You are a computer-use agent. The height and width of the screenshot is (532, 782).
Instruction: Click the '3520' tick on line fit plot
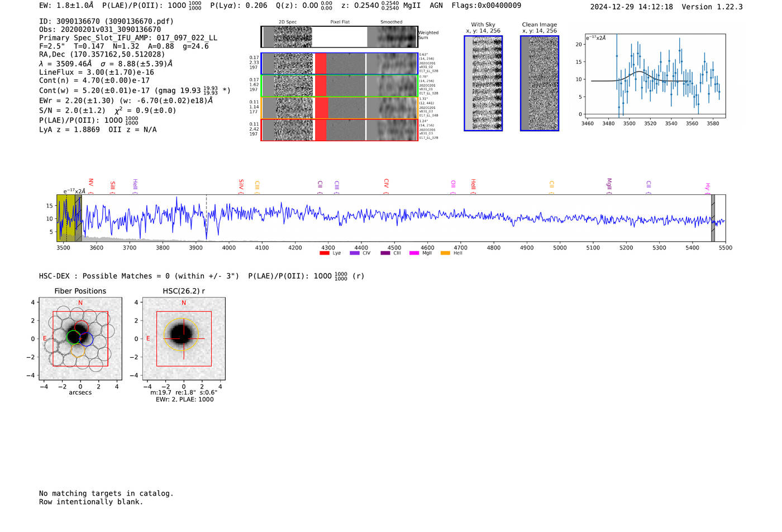[650, 124]
